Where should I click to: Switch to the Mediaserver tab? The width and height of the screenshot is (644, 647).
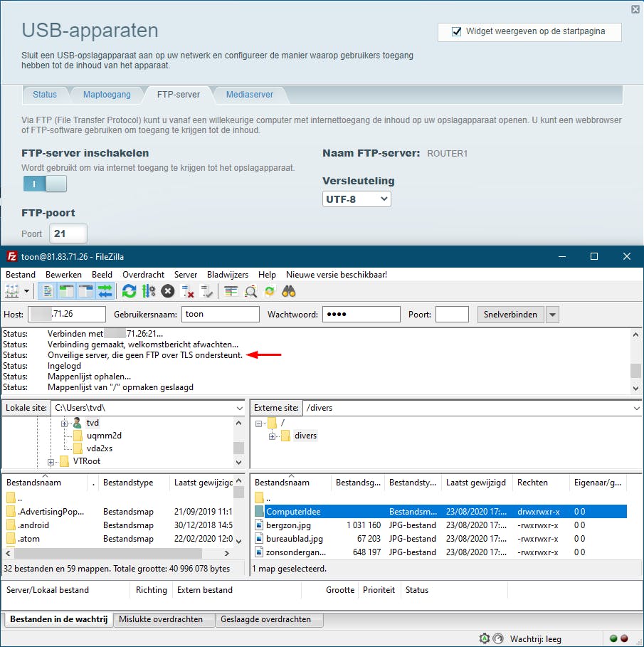click(x=249, y=95)
